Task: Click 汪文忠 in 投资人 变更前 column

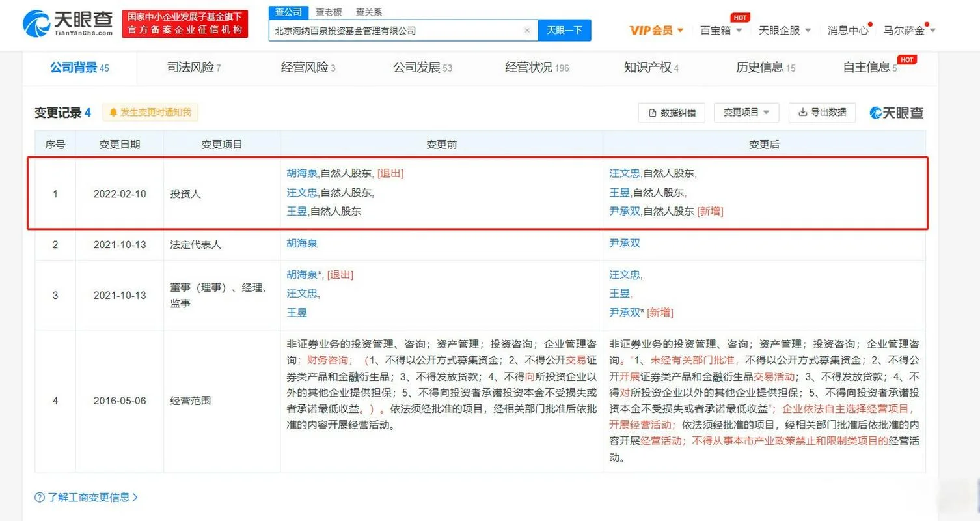Action: tap(302, 192)
